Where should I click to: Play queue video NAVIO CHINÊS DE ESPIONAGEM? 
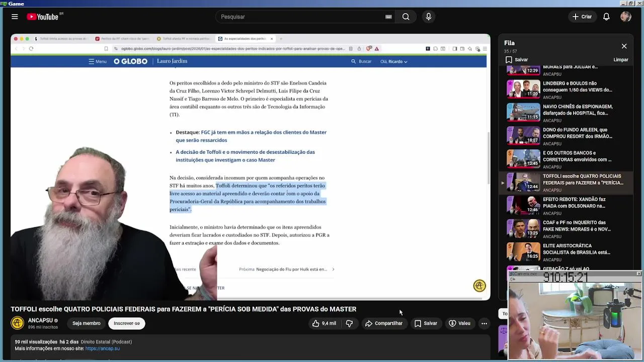(566, 113)
